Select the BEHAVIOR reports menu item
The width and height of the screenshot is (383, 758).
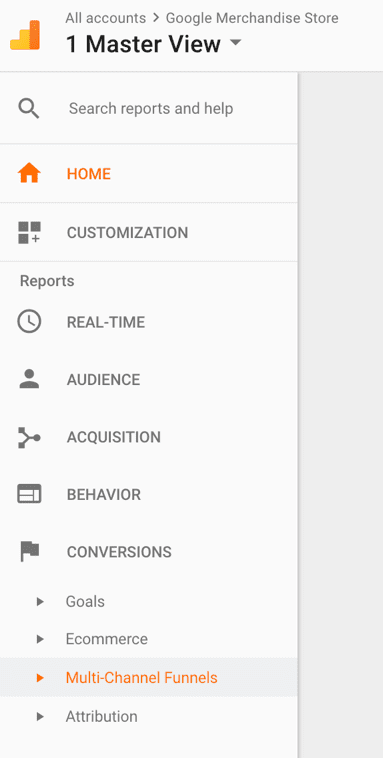[104, 495]
